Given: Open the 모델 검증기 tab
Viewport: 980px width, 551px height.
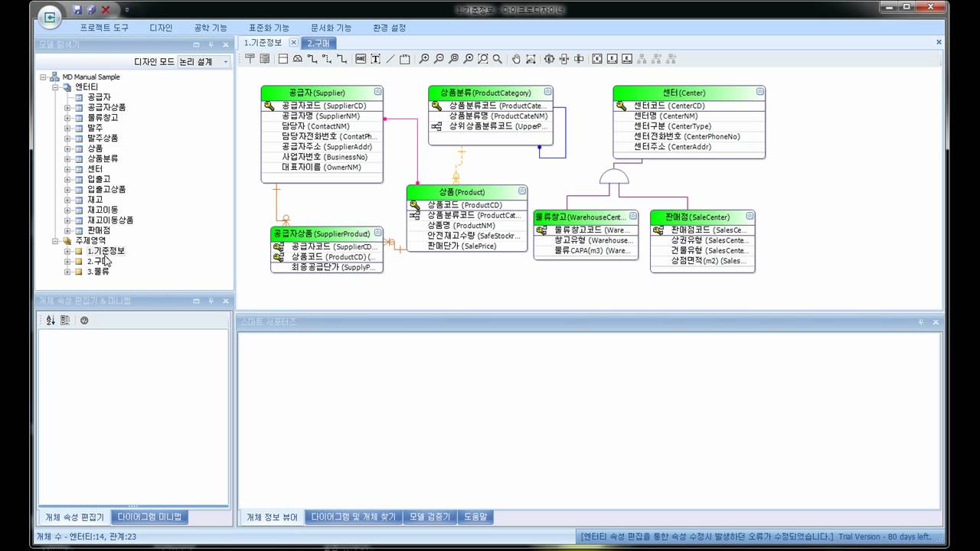Looking at the screenshot, I should tap(430, 517).
